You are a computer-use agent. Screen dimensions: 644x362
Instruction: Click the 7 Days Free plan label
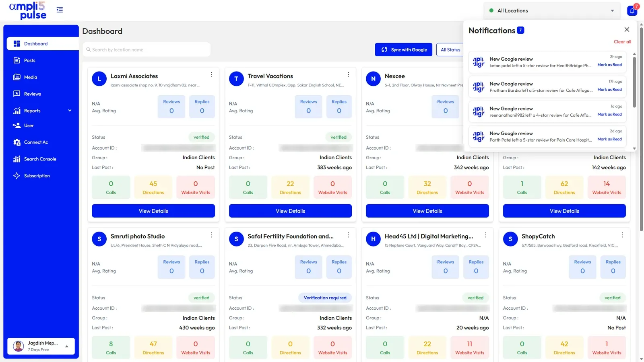(38, 350)
